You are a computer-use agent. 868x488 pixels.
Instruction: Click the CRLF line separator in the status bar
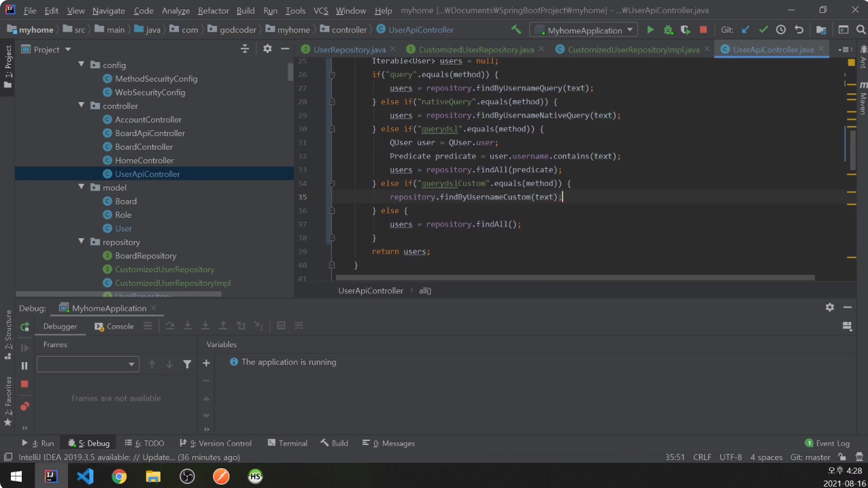702,457
